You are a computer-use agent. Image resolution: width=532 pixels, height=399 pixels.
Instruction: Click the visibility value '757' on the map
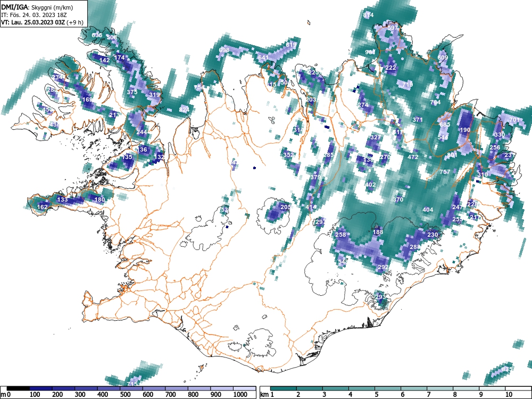click(x=445, y=172)
